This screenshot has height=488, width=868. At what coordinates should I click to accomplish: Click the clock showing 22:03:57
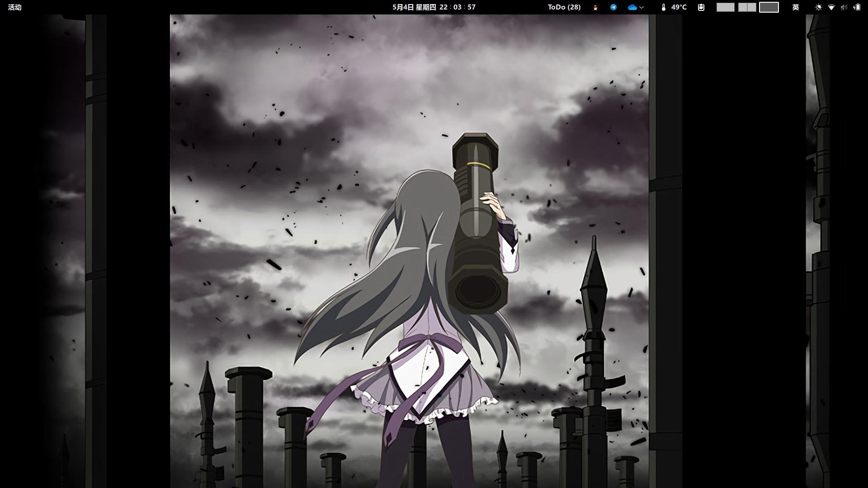click(458, 7)
